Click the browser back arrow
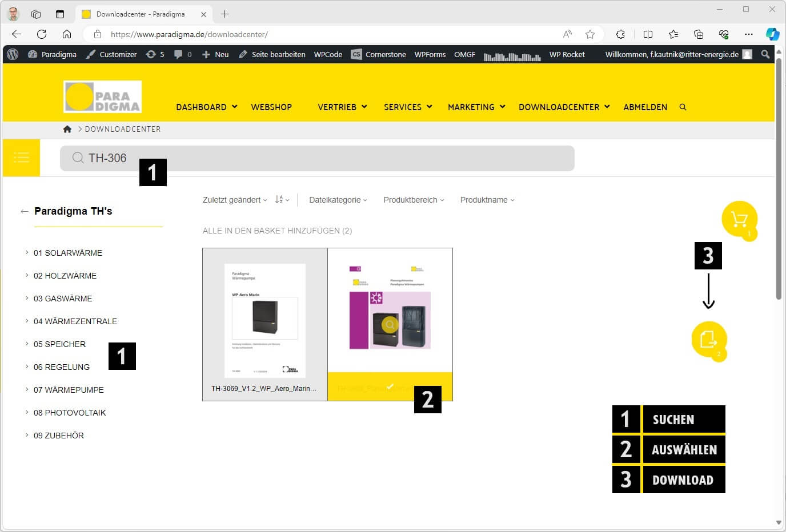Image resolution: width=786 pixels, height=532 pixels. coord(17,34)
